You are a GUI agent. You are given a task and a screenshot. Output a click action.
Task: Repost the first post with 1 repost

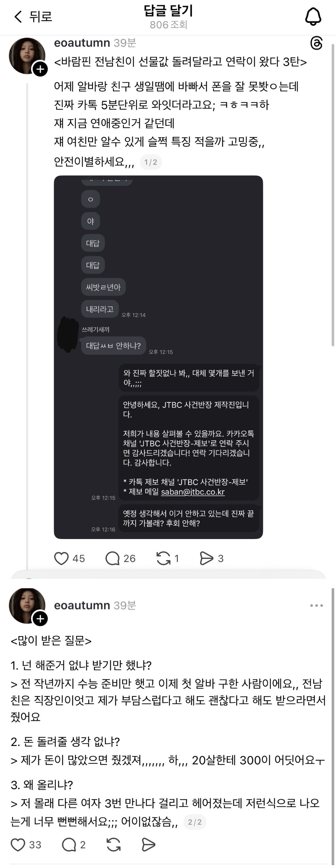pyautogui.click(x=163, y=558)
